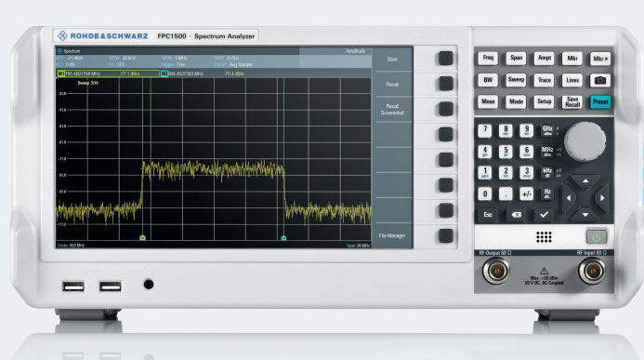Click the Freq button
This screenshot has width=644, height=360.
point(488,58)
